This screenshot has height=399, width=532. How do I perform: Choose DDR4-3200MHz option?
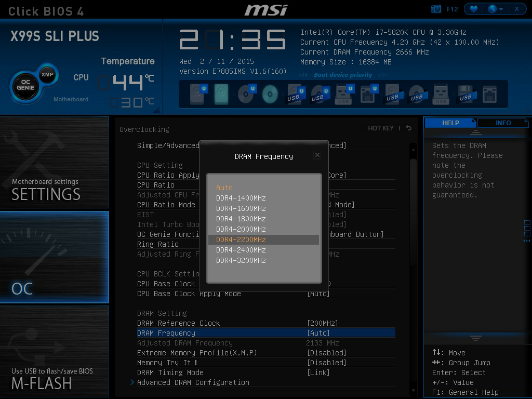click(x=263, y=261)
